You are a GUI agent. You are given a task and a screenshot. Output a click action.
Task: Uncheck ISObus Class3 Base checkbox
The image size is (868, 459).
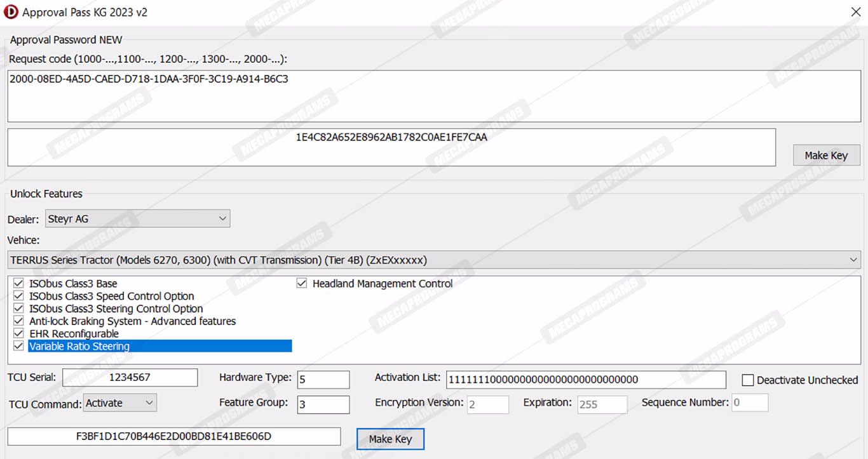click(18, 284)
